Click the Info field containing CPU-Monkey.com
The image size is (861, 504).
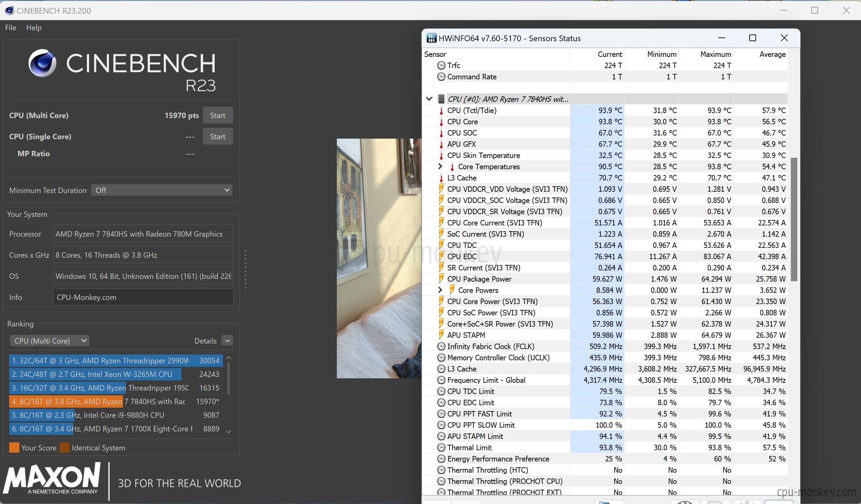pos(143,297)
